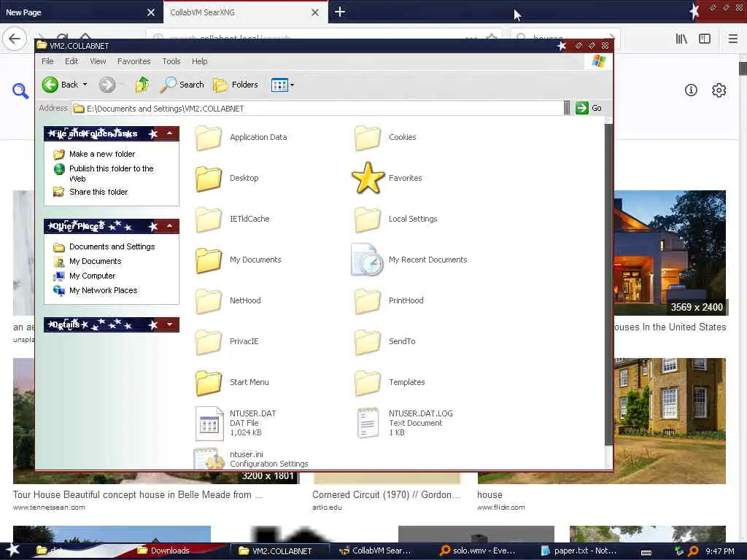Open the Help menu
This screenshot has width=747, height=560.
click(200, 61)
